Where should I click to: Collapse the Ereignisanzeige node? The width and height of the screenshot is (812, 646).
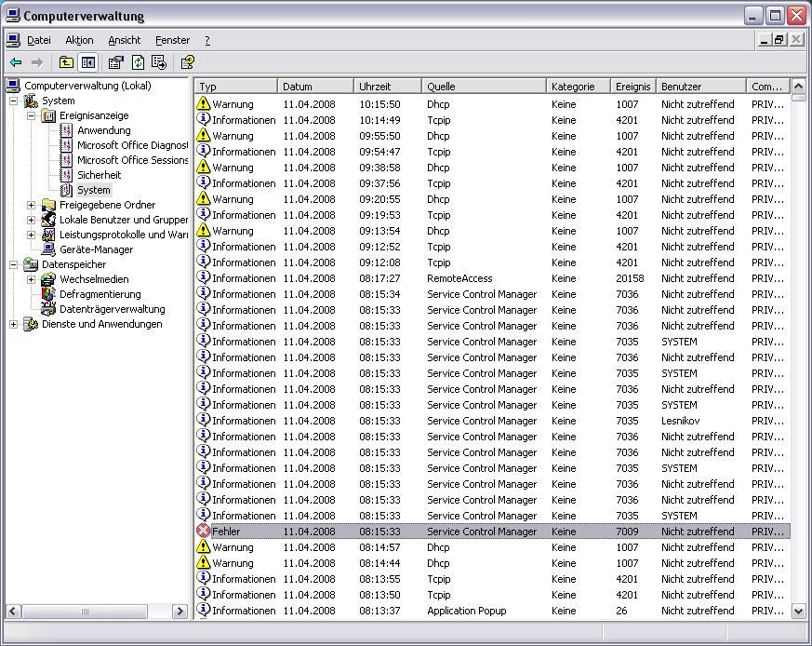point(31,115)
